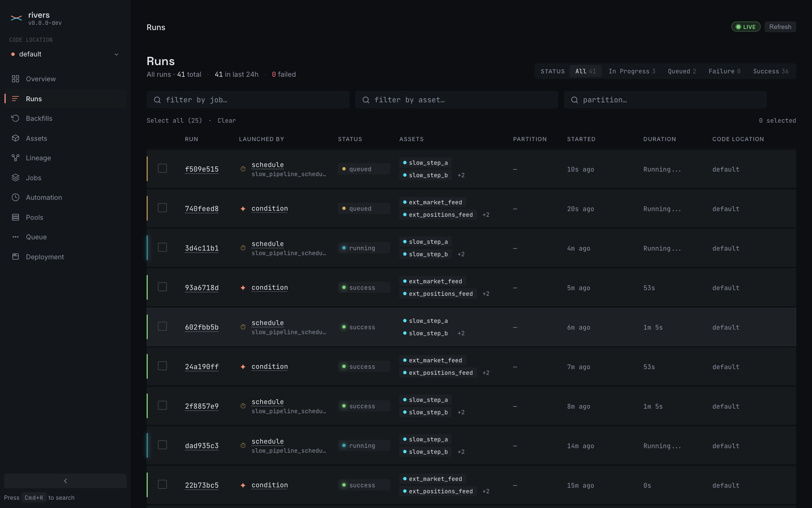The width and height of the screenshot is (812, 508).
Task: Click the Automation clock icon
Action: (x=15, y=198)
